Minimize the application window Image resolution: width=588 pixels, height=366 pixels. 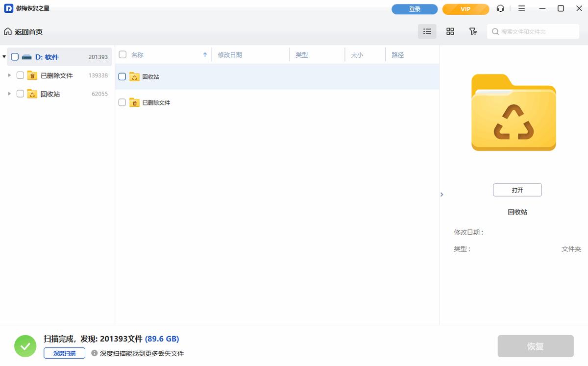tap(542, 9)
